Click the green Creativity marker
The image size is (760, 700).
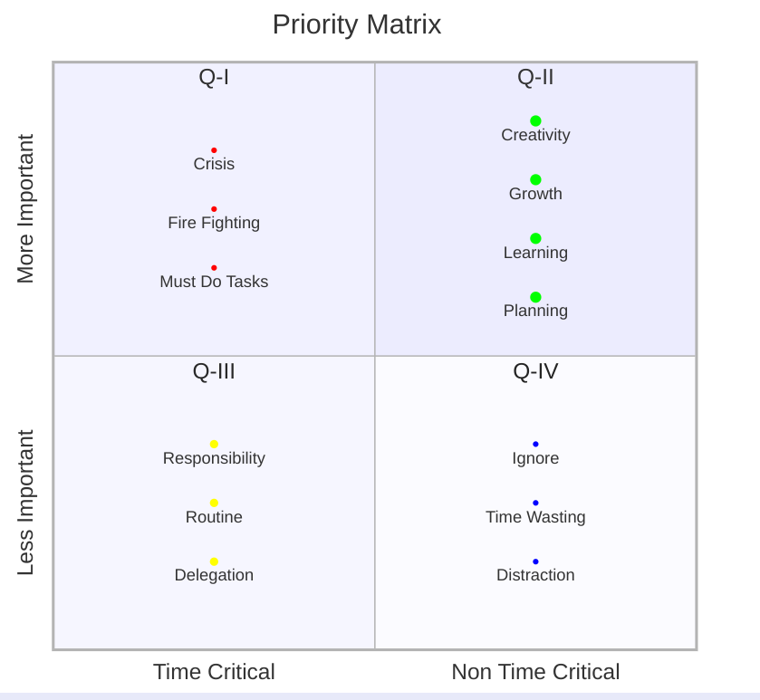coord(535,120)
